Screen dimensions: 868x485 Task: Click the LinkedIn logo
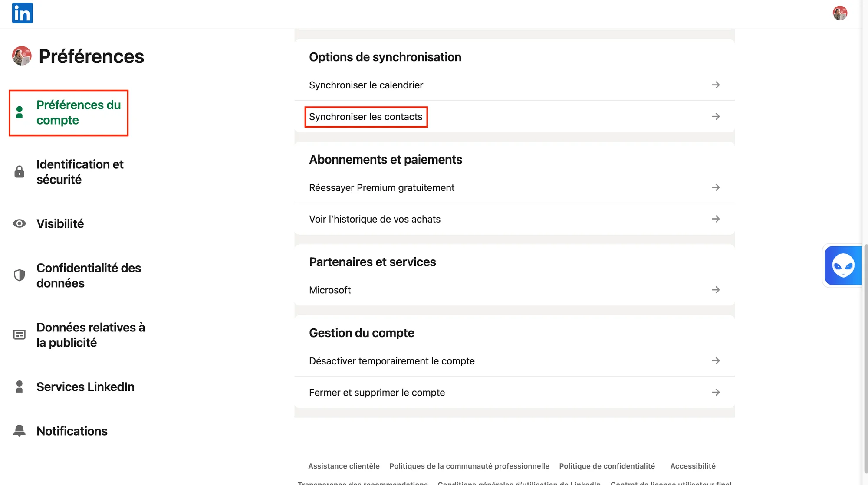(x=22, y=13)
